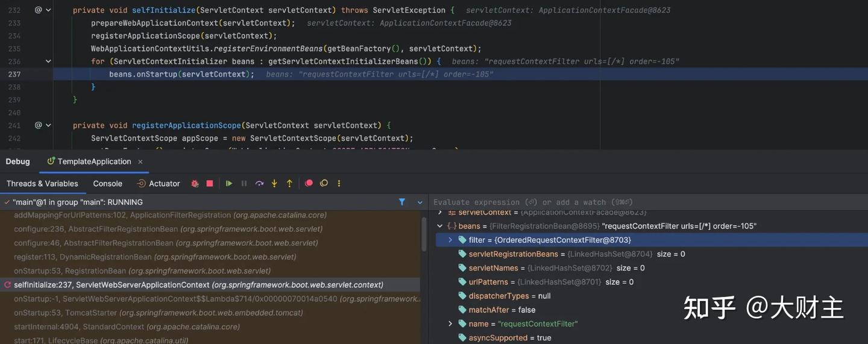Open View Breakpoints red circles icon
Screen dimensions: 868x344
pos(309,184)
